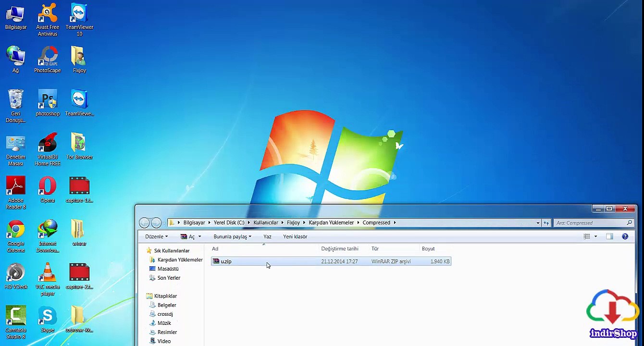Viewport: 644px width, 346px height.
Task: Select the capture-1 video file icon
Action: click(79, 190)
